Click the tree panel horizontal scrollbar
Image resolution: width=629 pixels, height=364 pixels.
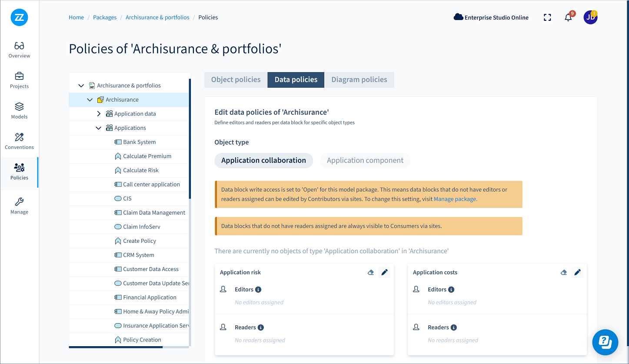coord(116,347)
